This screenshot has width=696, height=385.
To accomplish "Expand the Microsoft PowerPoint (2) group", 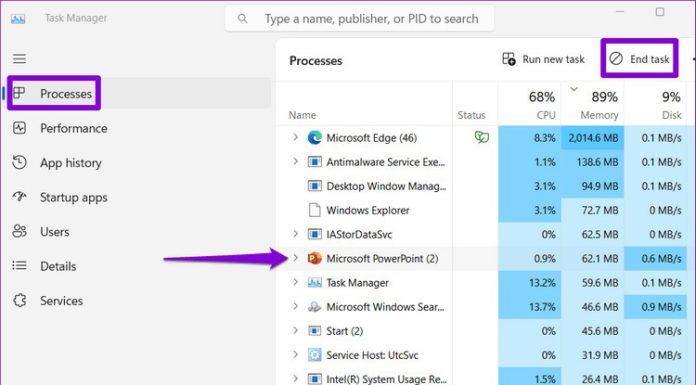I will tap(295, 258).
